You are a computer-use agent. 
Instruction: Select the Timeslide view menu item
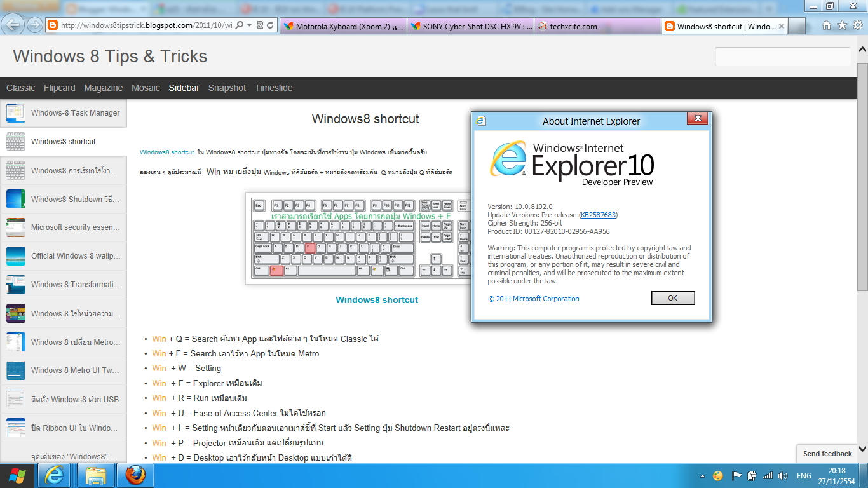point(274,88)
